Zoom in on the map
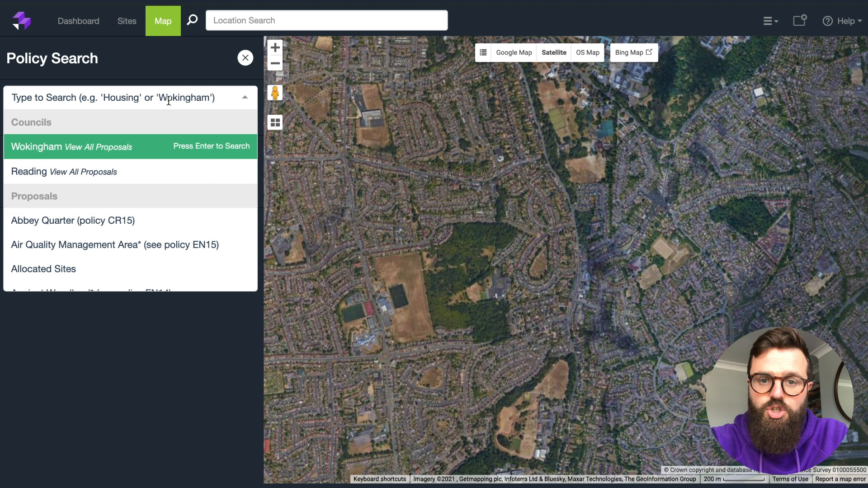The height and width of the screenshot is (488, 868). click(275, 47)
